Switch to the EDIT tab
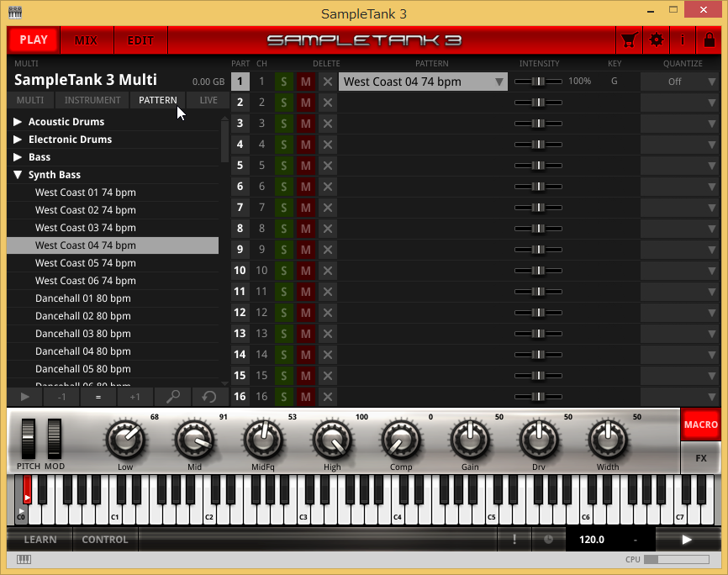The image size is (728, 575). tap(140, 40)
